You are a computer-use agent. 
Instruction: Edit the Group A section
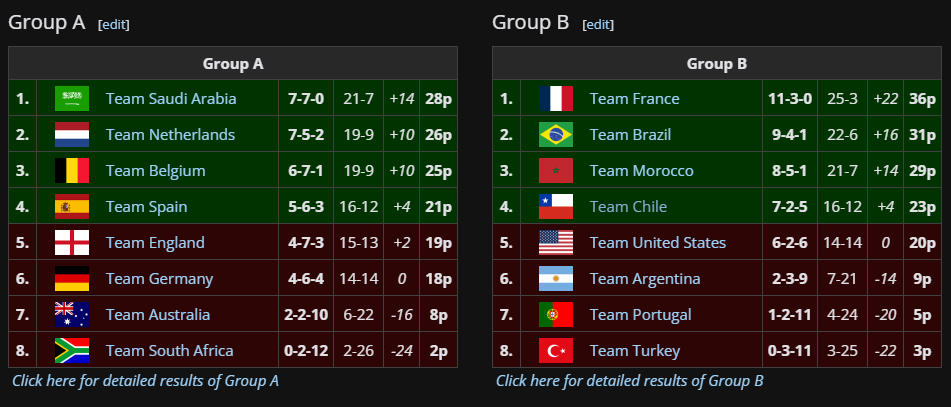[113, 24]
